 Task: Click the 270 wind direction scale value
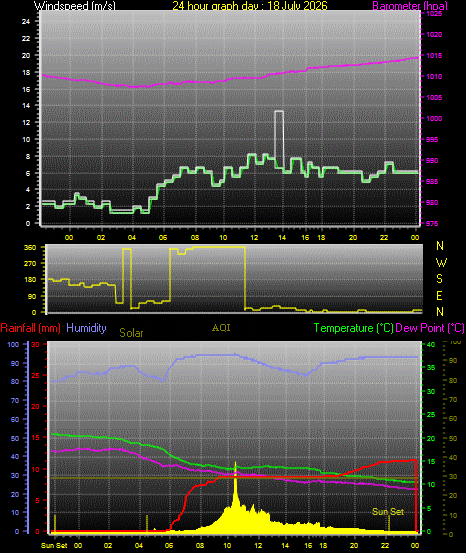[30, 263]
